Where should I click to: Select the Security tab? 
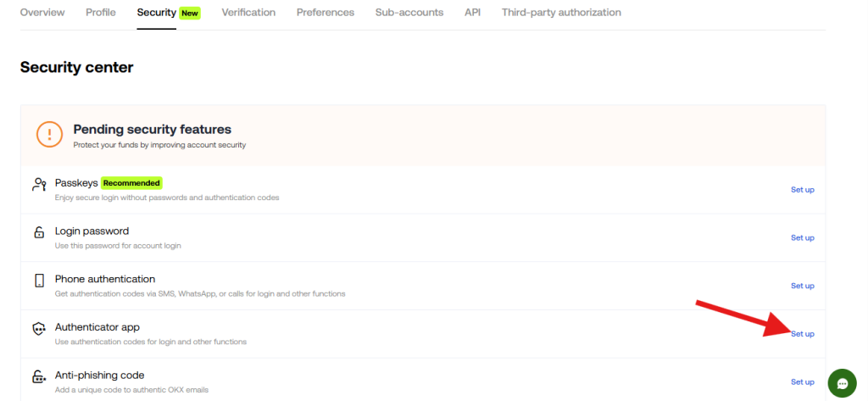(x=157, y=13)
